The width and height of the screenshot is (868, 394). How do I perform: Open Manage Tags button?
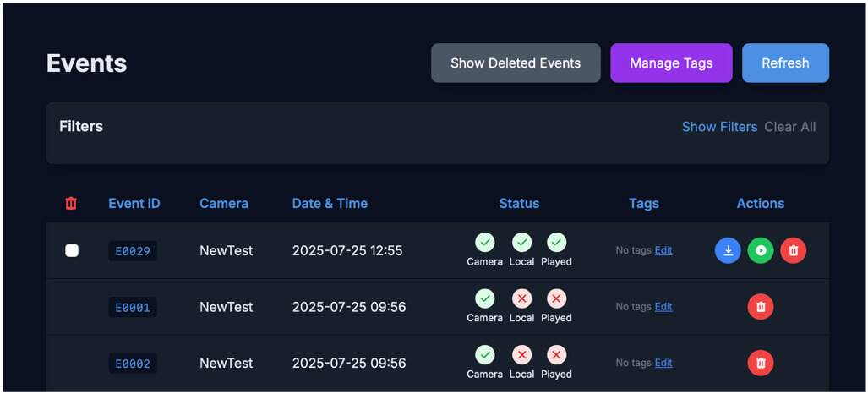click(x=671, y=63)
